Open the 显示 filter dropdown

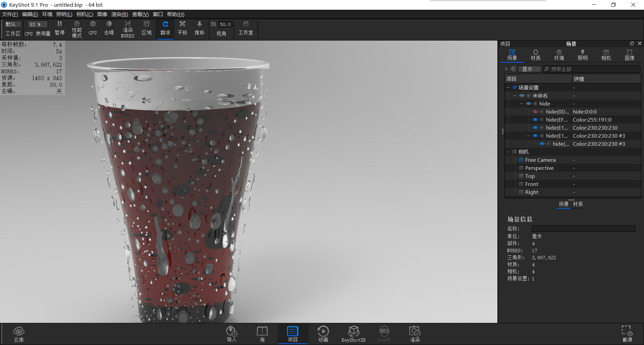coord(529,69)
